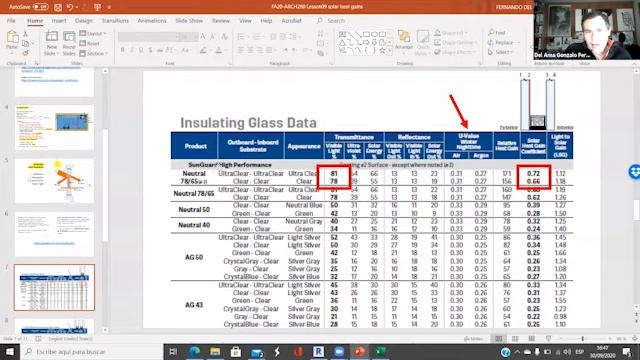This screenshot has height=360, width=640.
Task: Click Clear All Formatting icon
Action: point(224,37)
